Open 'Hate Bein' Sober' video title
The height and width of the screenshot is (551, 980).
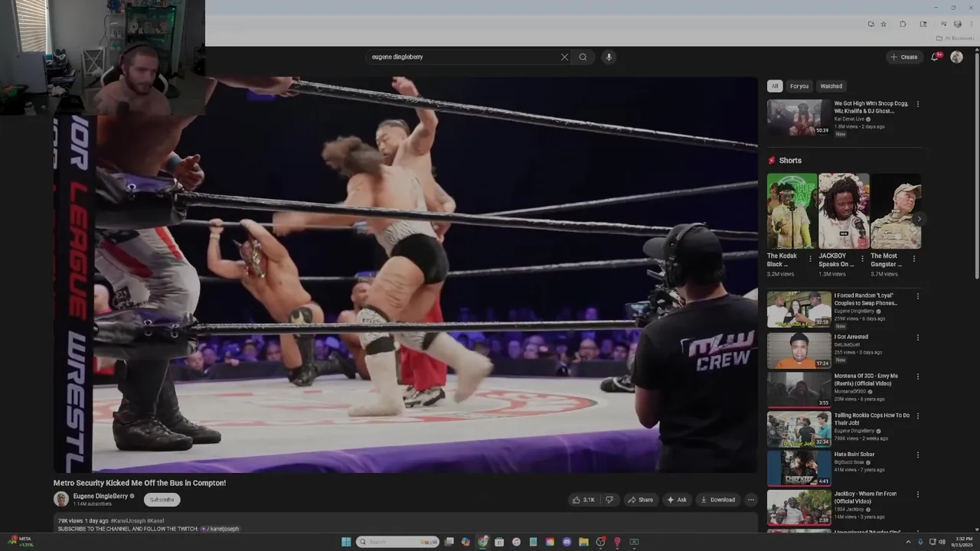coord(854,455)
